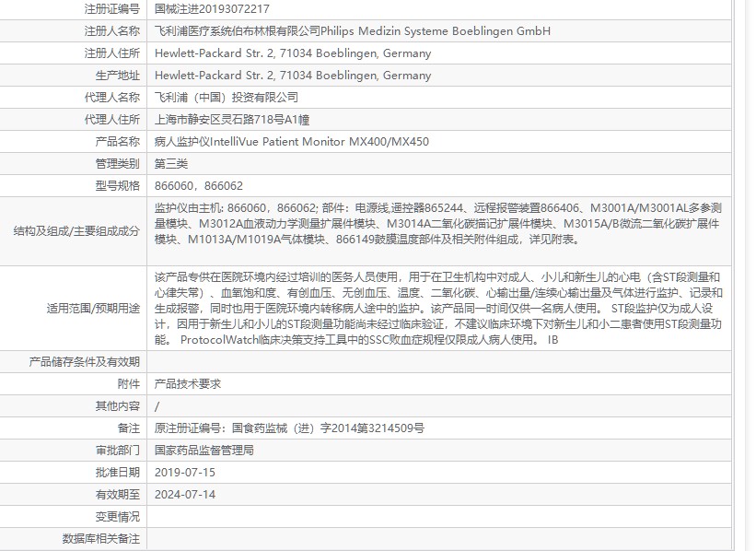The width and height of the screenshot is (756, 551).
Task: Select Philips Medizin Systeme Boeblingen GmbH text
Action: (x=436, y=31)
